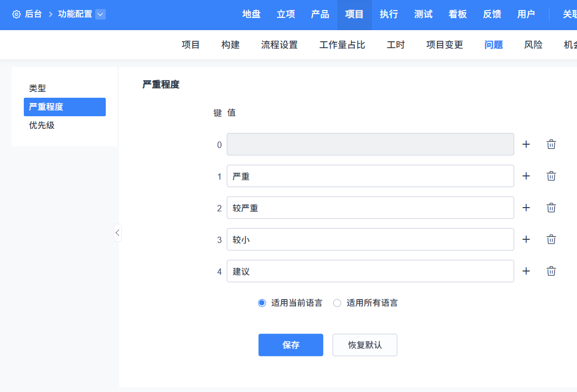Click the 后台 gear icon
577x392 pixels.
click(x=16, y=14)
